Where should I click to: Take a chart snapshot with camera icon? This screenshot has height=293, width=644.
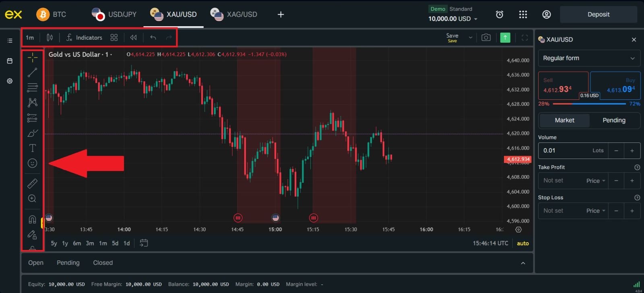pos(486,37)
